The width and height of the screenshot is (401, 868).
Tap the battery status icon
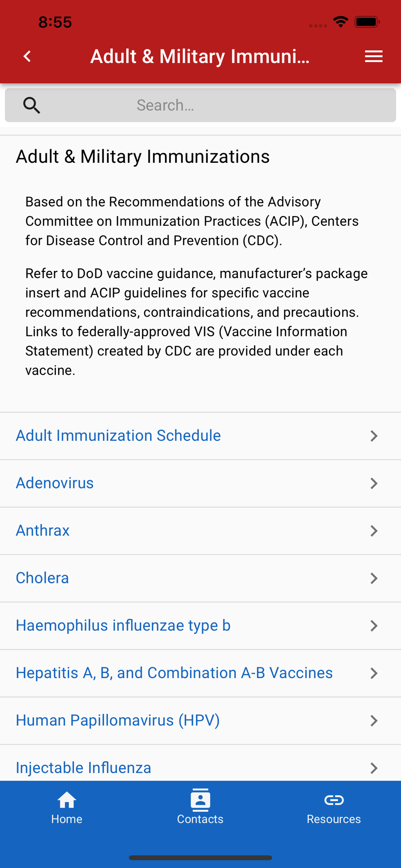click(367, 22)
